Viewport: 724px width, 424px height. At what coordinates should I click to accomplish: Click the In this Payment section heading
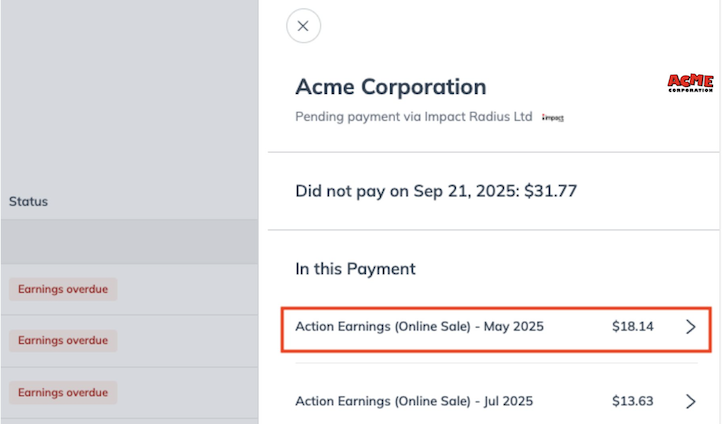pos(355,269)
